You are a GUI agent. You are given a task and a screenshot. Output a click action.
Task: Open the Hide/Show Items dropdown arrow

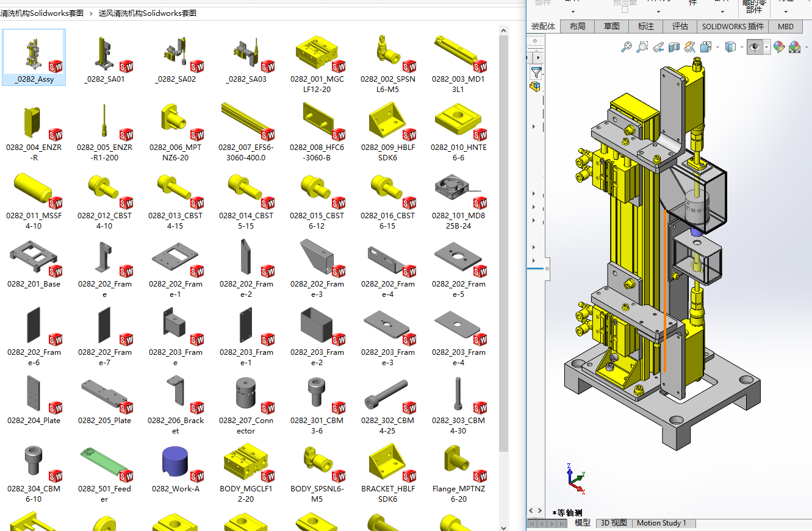point(767,47)
